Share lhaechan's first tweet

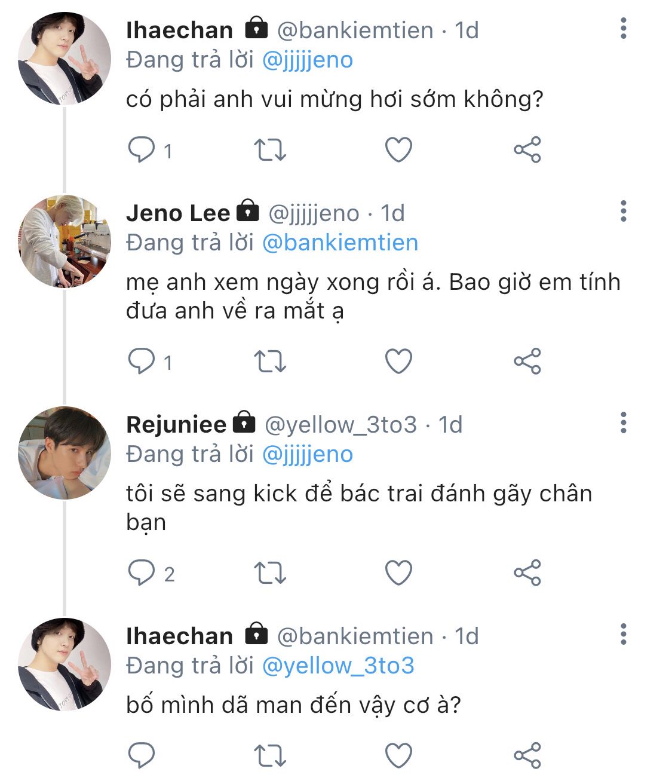pos(527,150)
